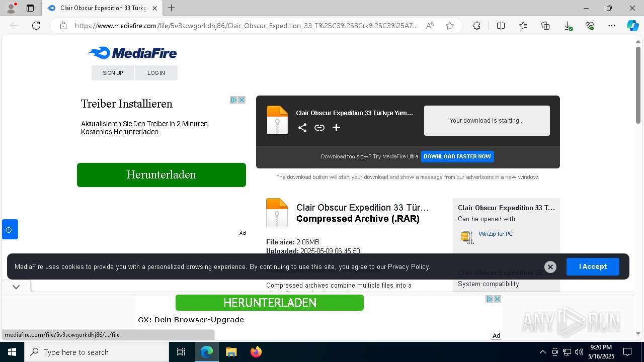Click the LOG IN button
644x362 pixels.
156,73
